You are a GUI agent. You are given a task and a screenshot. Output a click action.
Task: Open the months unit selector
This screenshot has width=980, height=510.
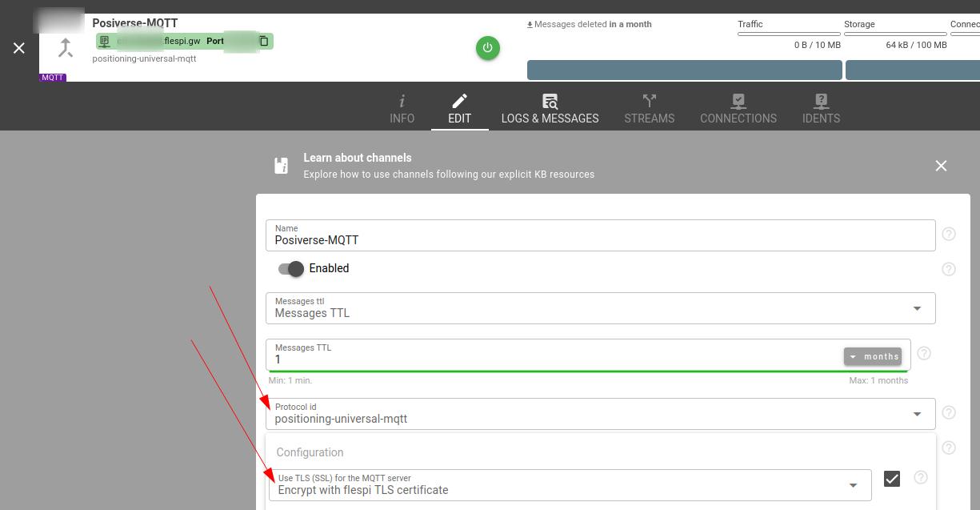(873, 356)
